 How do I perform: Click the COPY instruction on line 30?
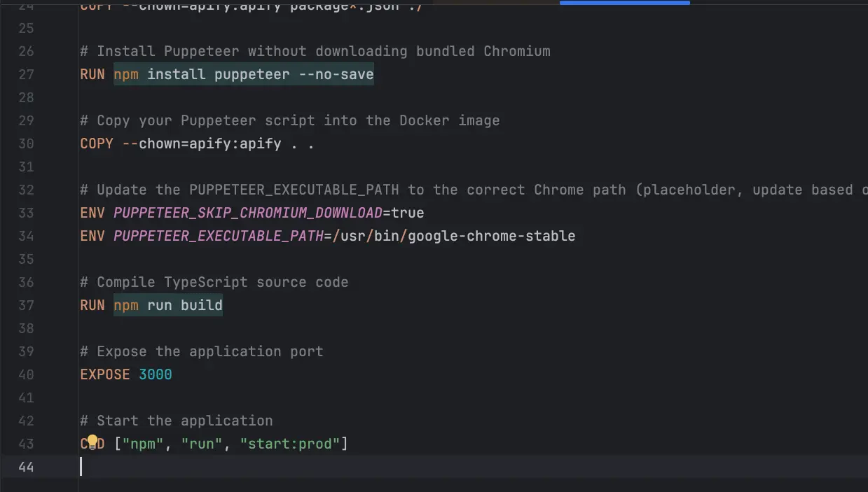96,143
